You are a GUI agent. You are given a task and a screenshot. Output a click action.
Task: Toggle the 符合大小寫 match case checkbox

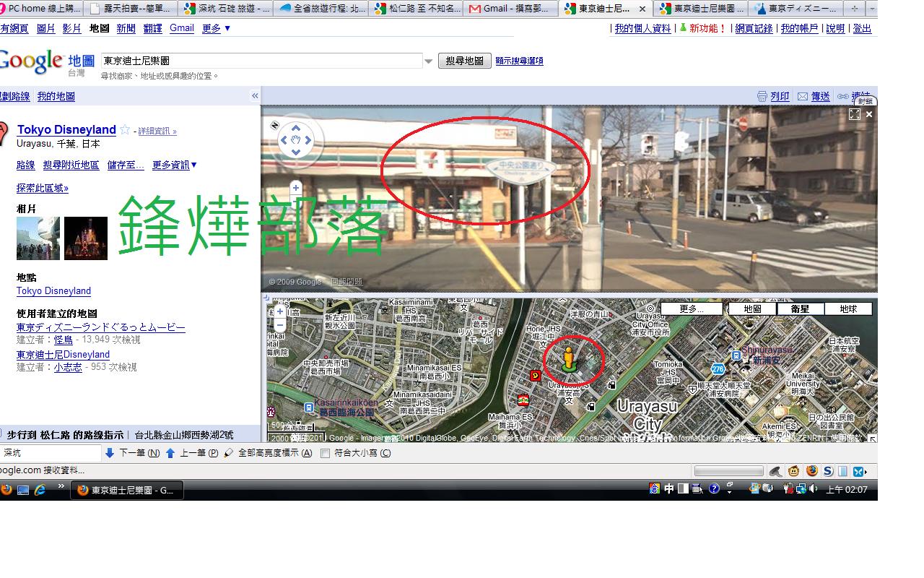click(325, 454)
